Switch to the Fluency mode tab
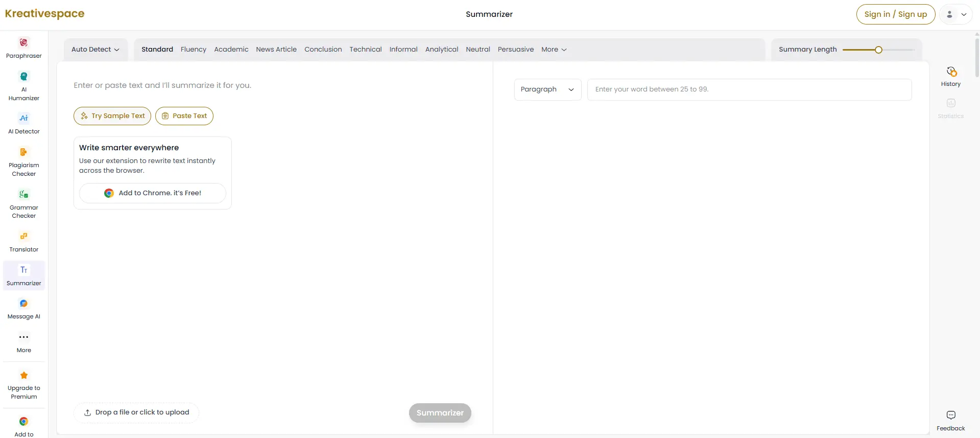The height and width of the screenshot is (438, 980). [x=194, y=50]
